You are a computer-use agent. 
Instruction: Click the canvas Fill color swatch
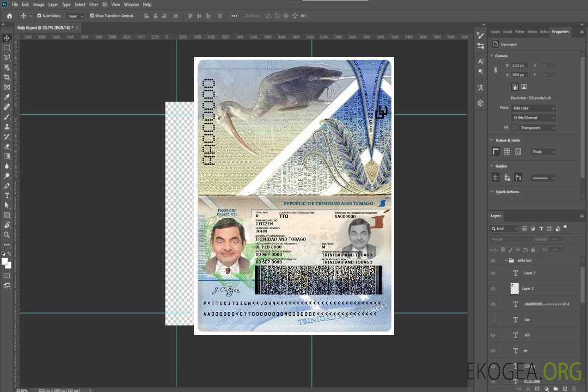(514, 127)
